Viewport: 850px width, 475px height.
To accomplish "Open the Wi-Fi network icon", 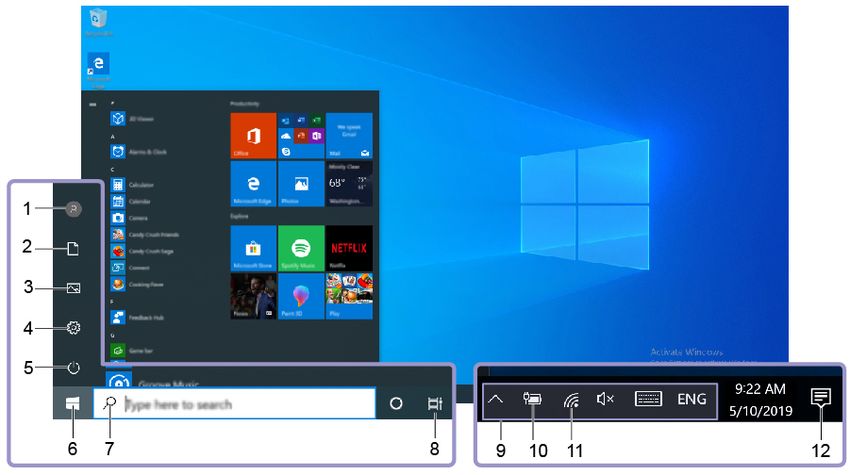I will pos(571,400).
